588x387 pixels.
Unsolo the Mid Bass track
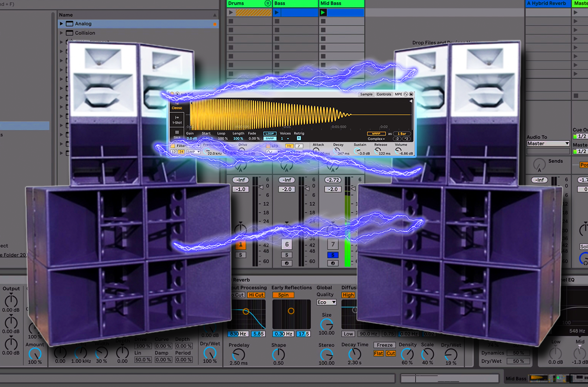point(333,255)
